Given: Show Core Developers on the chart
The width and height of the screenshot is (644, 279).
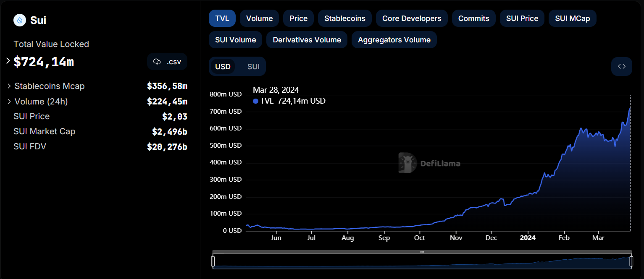Looking at the screenshot, I should [412, 18].
